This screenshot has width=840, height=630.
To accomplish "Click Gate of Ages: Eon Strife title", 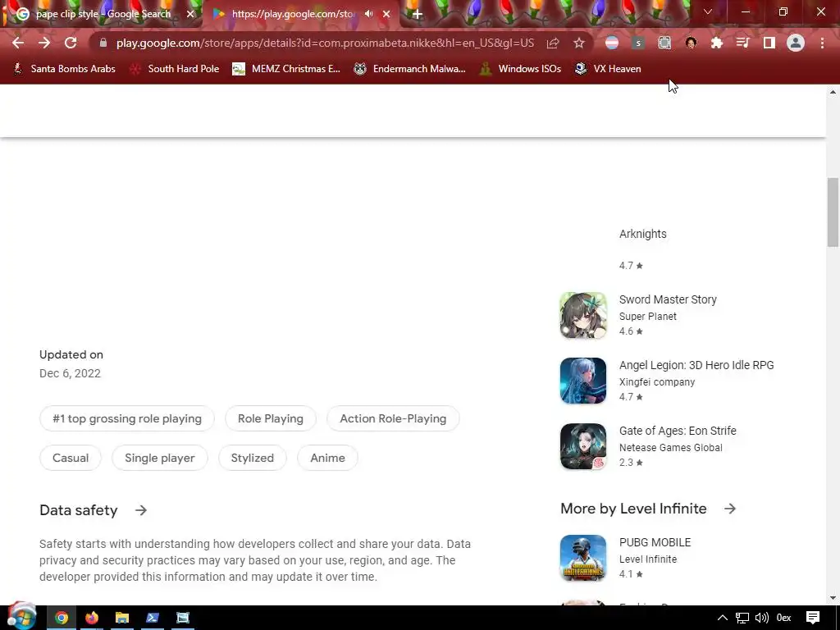I will (678, 431).
